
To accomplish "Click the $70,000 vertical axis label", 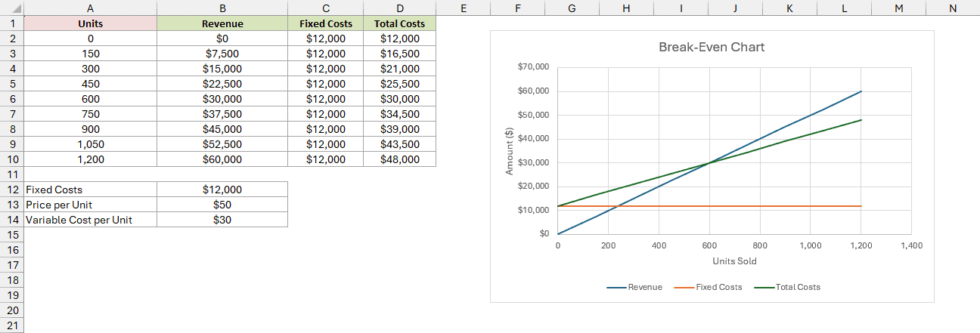I will (x=533, y=67).
